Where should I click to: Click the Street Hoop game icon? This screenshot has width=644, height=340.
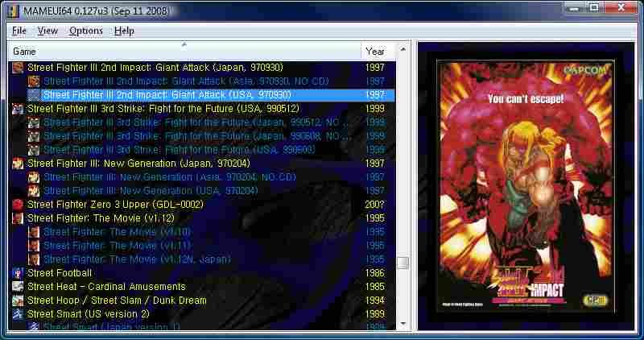(x=18, y=301)
